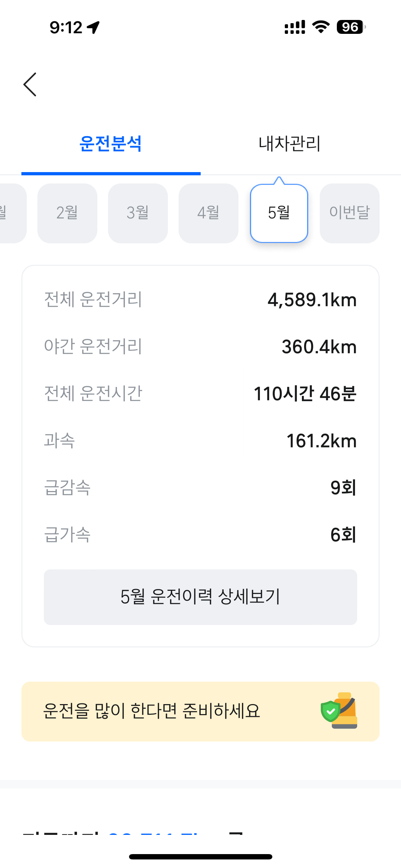Open 5월 운전이력 상세보기 button

tap(200, 597)
